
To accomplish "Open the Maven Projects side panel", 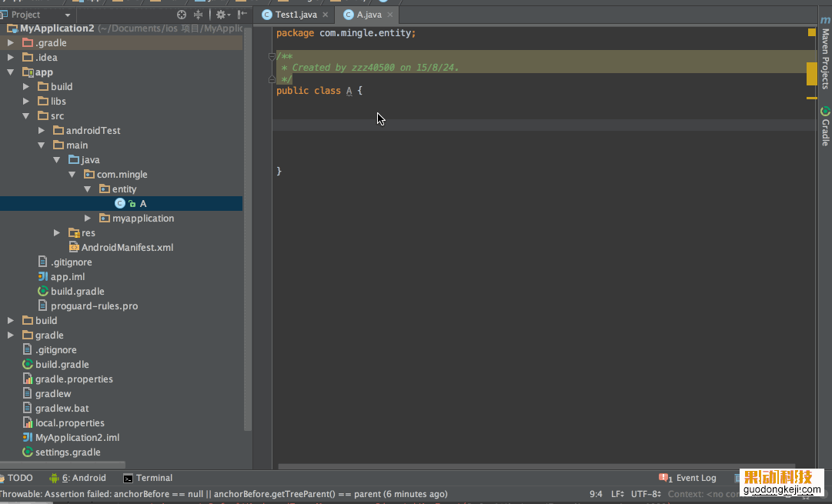I will pos(825,59).
